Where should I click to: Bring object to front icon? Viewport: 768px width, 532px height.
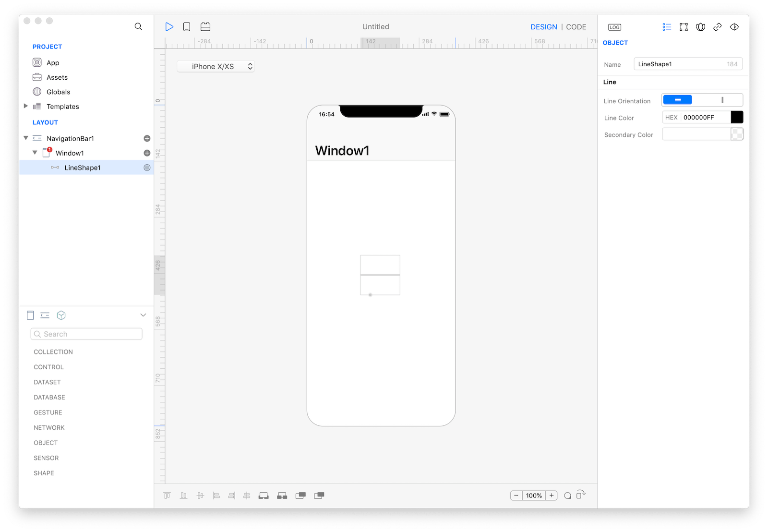[x=300, y=496]
